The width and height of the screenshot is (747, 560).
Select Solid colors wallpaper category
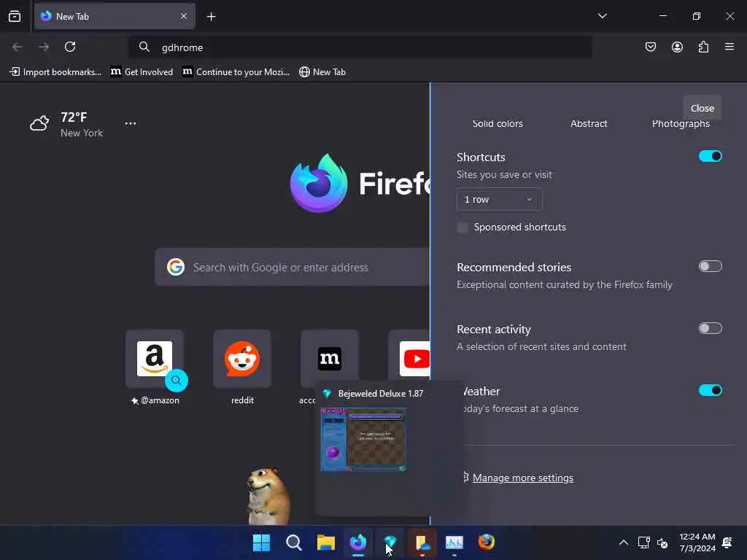click(498, 123)
